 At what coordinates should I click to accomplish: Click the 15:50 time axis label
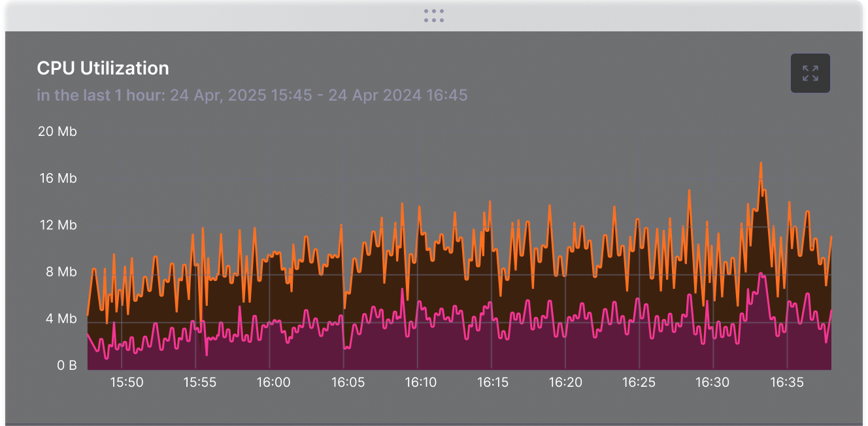click(127, 382)
